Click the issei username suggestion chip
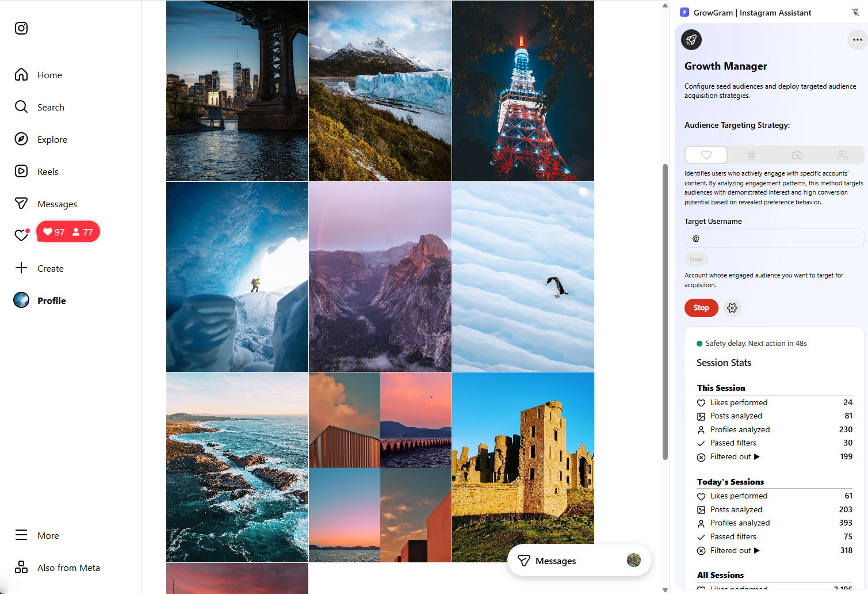 (697, 259)
